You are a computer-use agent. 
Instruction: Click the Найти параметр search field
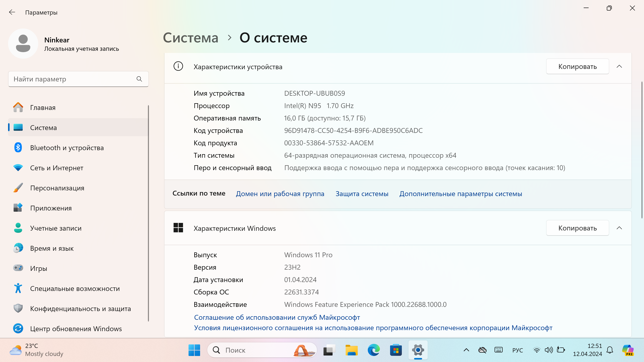click(x=72, y=79)
